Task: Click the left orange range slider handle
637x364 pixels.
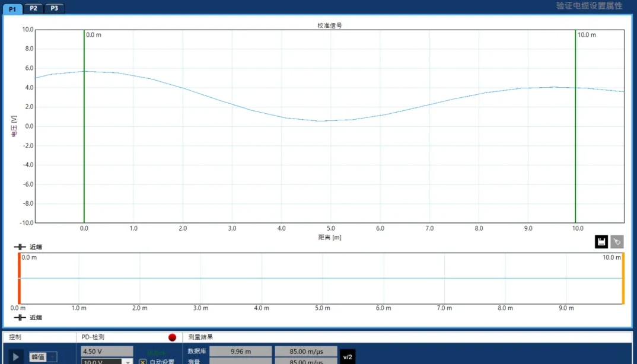Action: (20, 279)
